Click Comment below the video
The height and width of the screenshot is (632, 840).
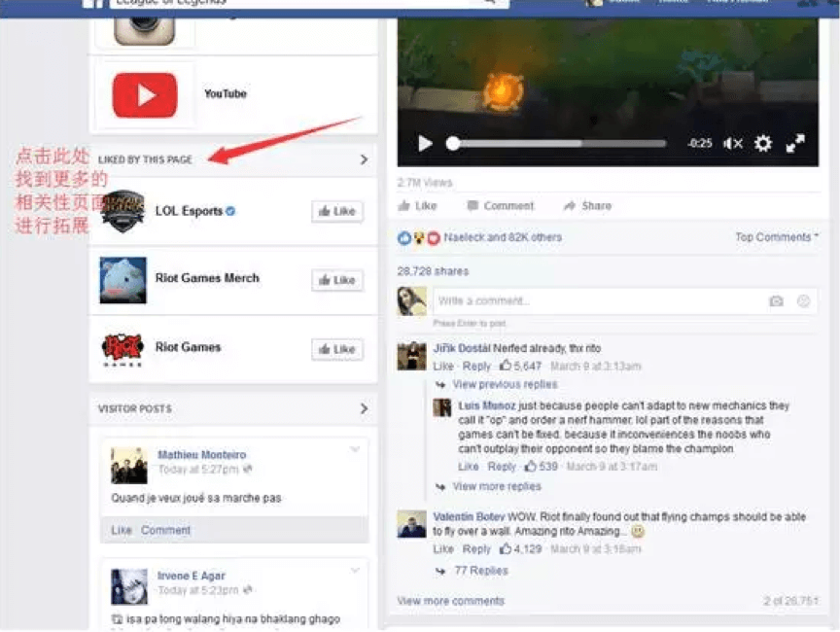(501, 206)
